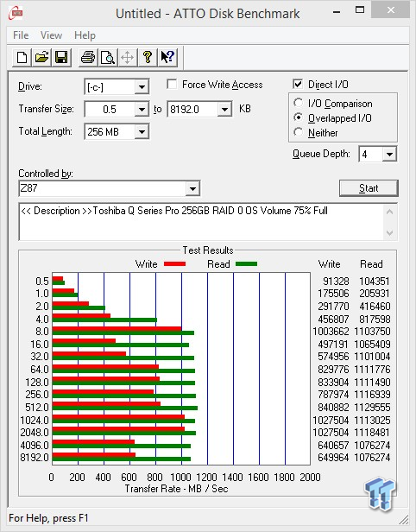Open Print Preview from the toolbar
The height and width of the screenshot is (532, 416).
(x=108, y=57)
